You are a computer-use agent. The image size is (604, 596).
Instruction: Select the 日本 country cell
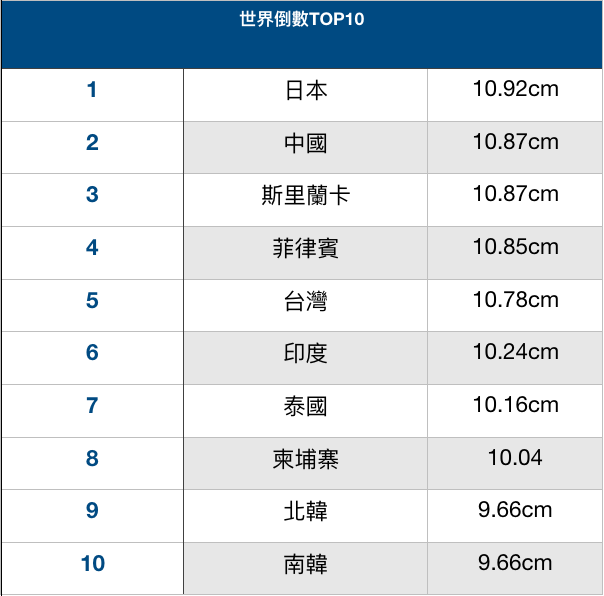pos(305,91)
